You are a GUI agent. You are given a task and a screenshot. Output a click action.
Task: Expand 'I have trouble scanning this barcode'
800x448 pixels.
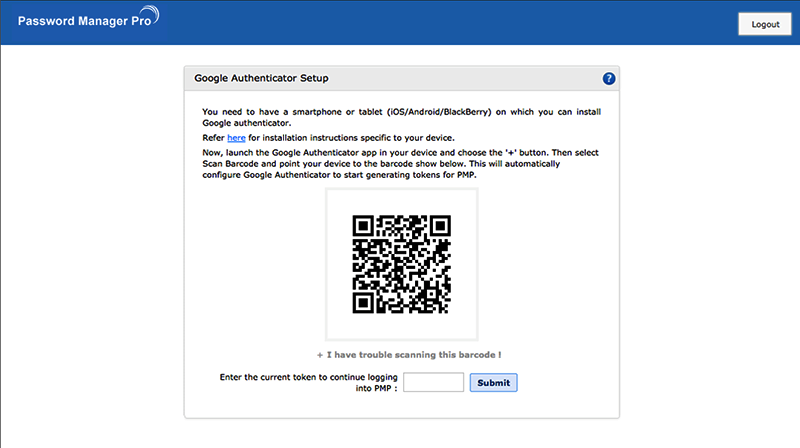pos(409,355)
